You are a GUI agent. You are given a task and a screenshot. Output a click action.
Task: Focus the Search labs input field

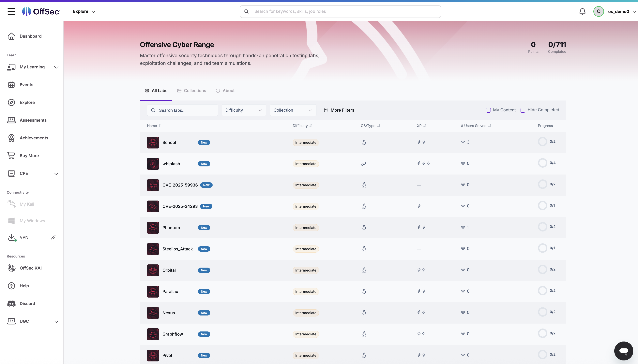pos(182,110)
